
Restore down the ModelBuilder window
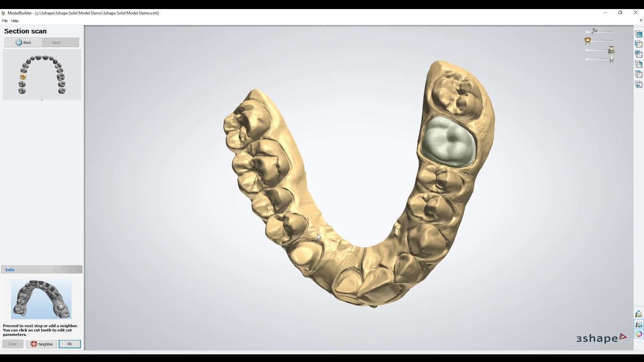[x=620, y=13]
